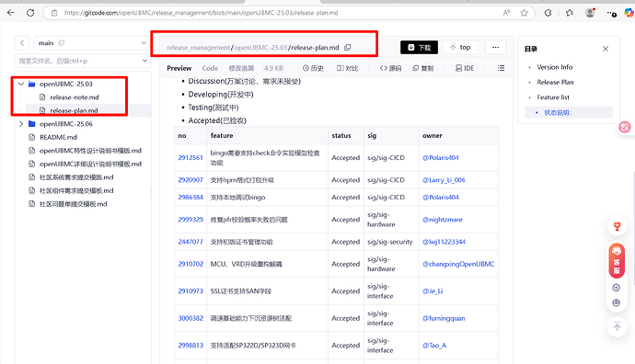The width and height of the screenshot is (635, 364).
Task: Click the pink floating assistant icon
Action: (x=625, y=128)
